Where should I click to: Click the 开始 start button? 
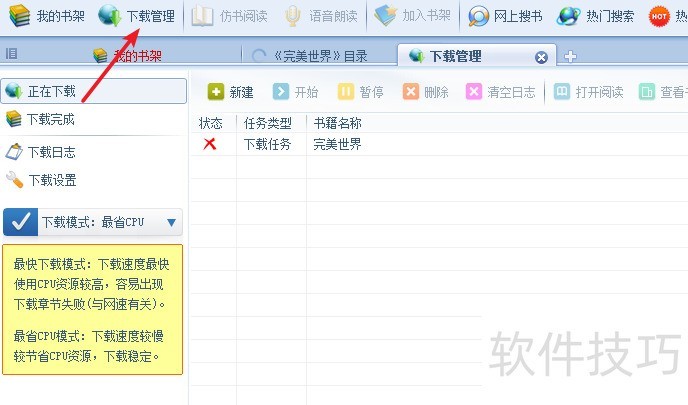(x=295, y=92)
